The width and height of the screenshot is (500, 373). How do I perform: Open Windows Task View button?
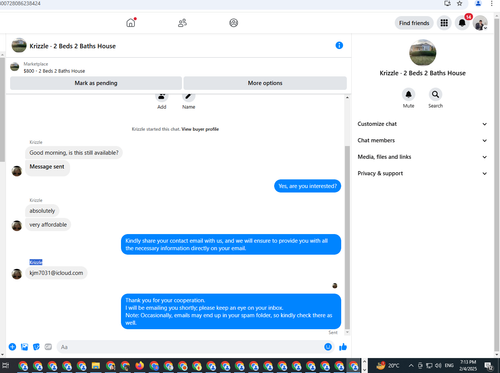click(x=6, y=366)
